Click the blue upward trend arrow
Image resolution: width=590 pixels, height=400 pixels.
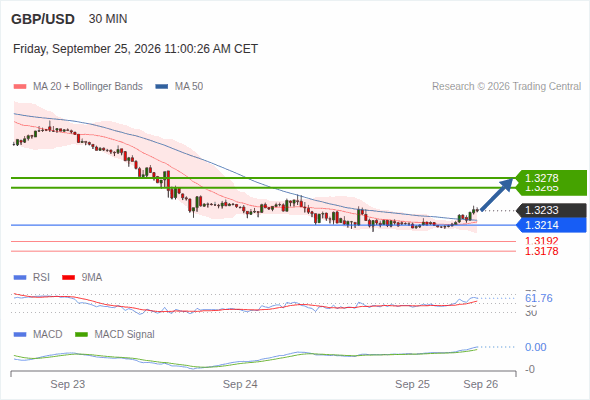tap(497, 194)
